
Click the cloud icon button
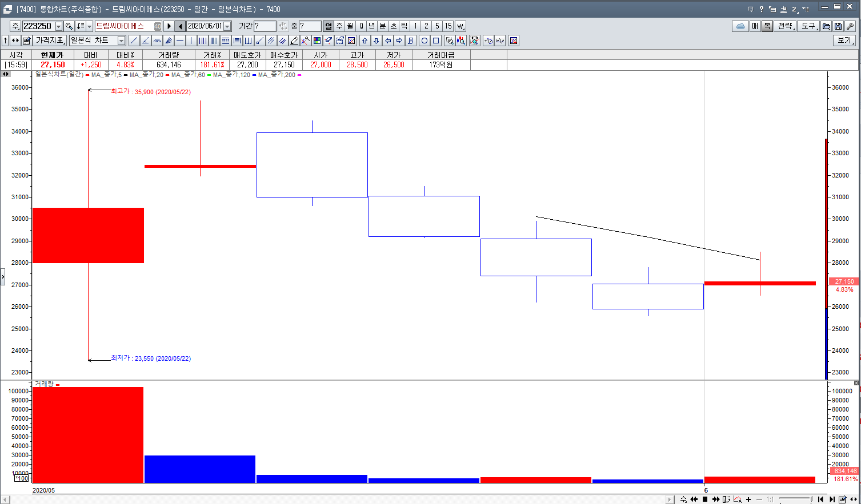[x=740, y=26]
